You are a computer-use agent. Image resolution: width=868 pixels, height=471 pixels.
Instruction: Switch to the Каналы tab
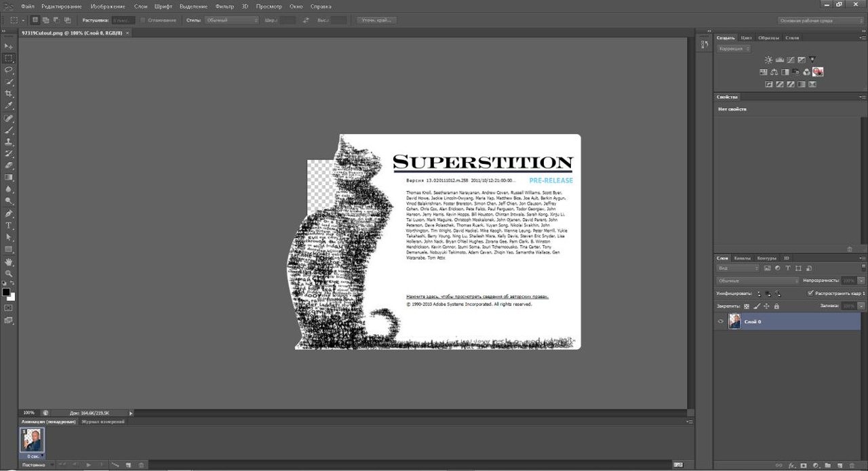click(x=743, y=258)
